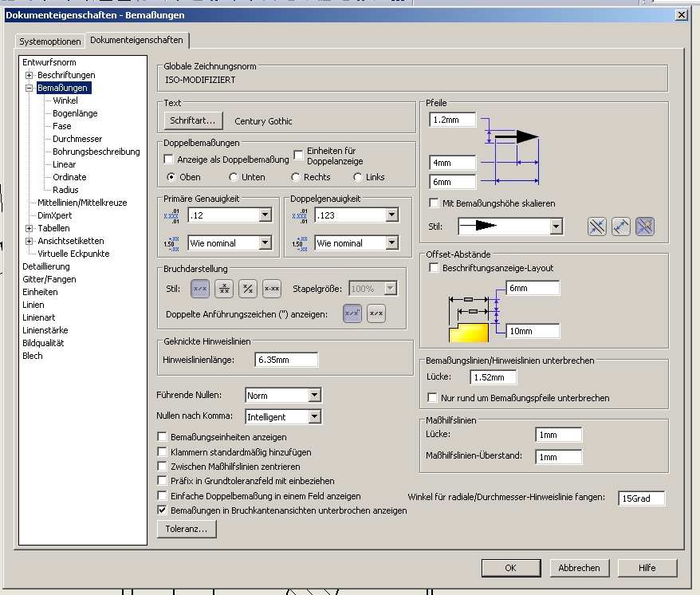Viewport: 700px width, 595px height.
Task: Open Linienstärke settings in the tree
Action: 45,330
